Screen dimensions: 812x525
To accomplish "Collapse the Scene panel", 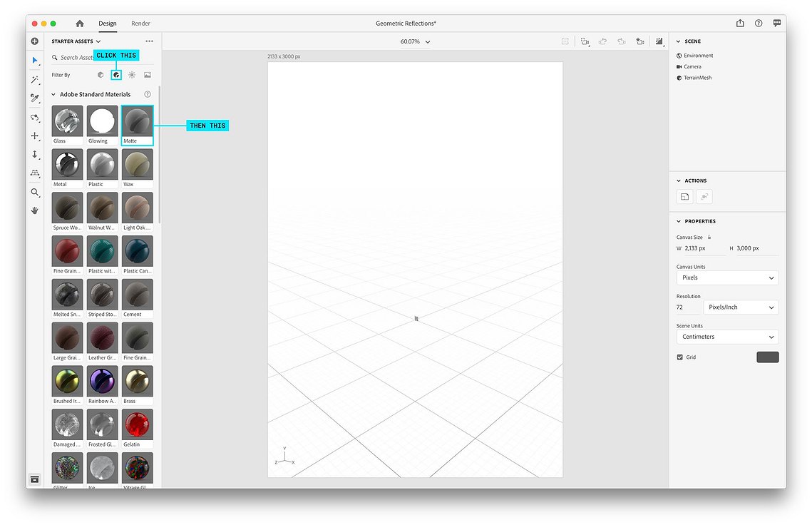I will (679, 41).
